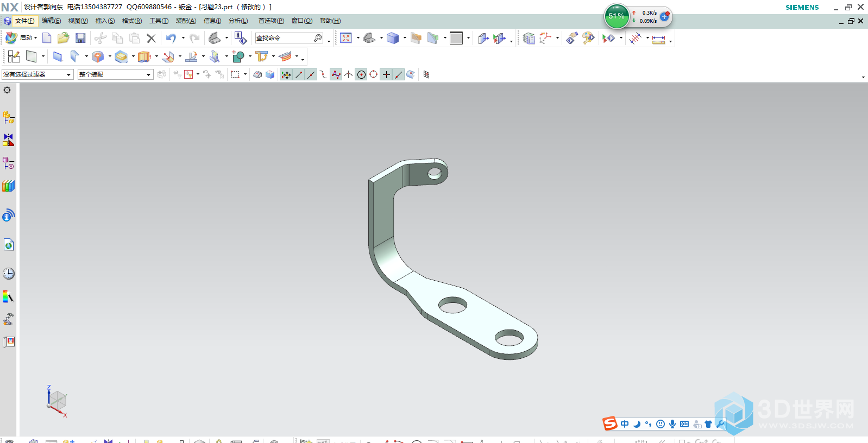Toggle the existing point plus snap
Viewport: 868px width, 443px height.
pyautogui.click(x=386, y=75)
